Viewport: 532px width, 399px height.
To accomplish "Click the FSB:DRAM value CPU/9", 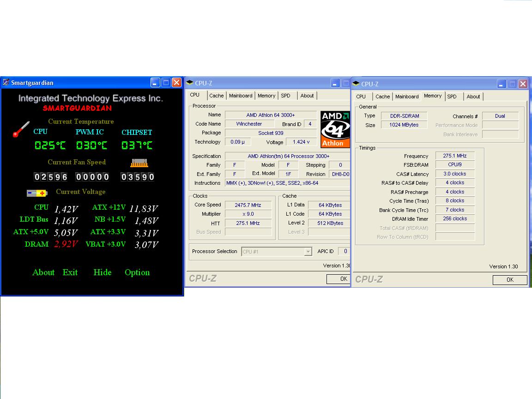I will 454,164.
